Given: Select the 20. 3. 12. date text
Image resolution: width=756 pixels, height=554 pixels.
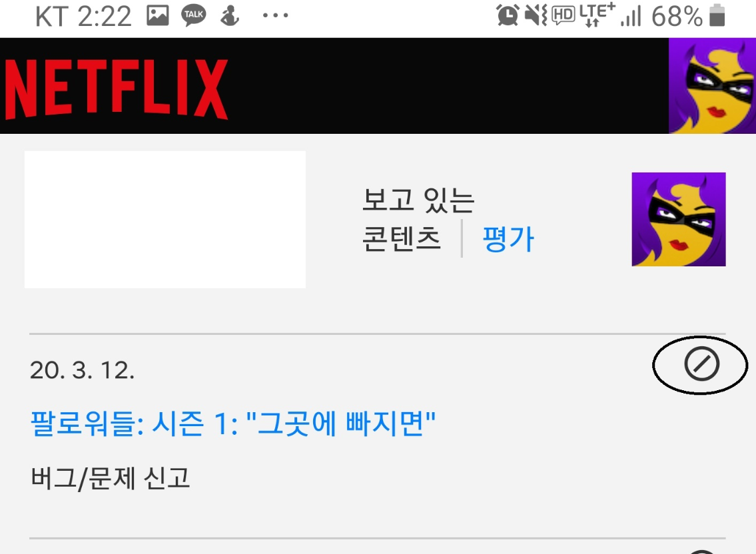Looking at the screenshot, I should coord(82,370).
